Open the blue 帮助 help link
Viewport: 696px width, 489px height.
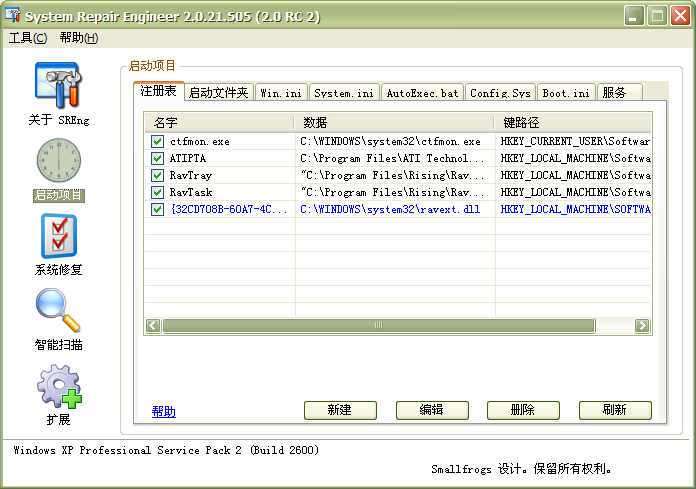click(x=164, y=412)
